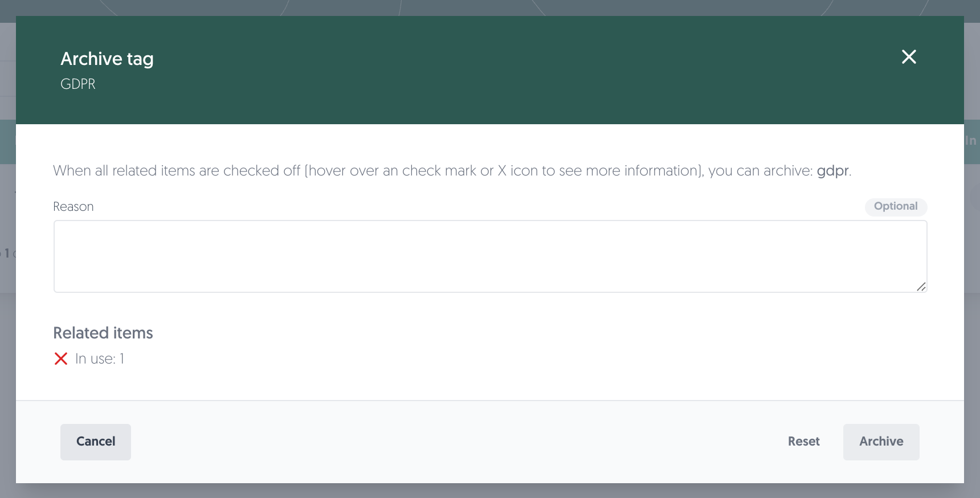The image size is (980, 498).
Task: Click the Archive button
Action: (x=881, y=442)
